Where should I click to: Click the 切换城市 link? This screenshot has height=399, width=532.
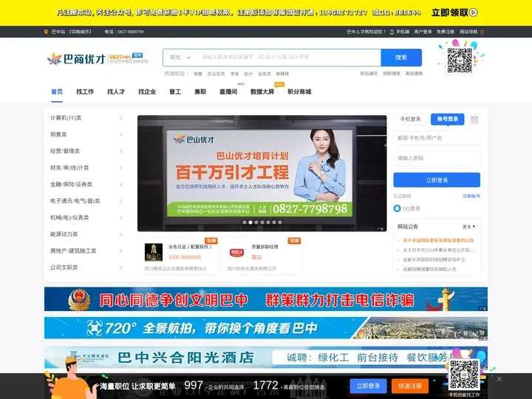coord(81,32)
